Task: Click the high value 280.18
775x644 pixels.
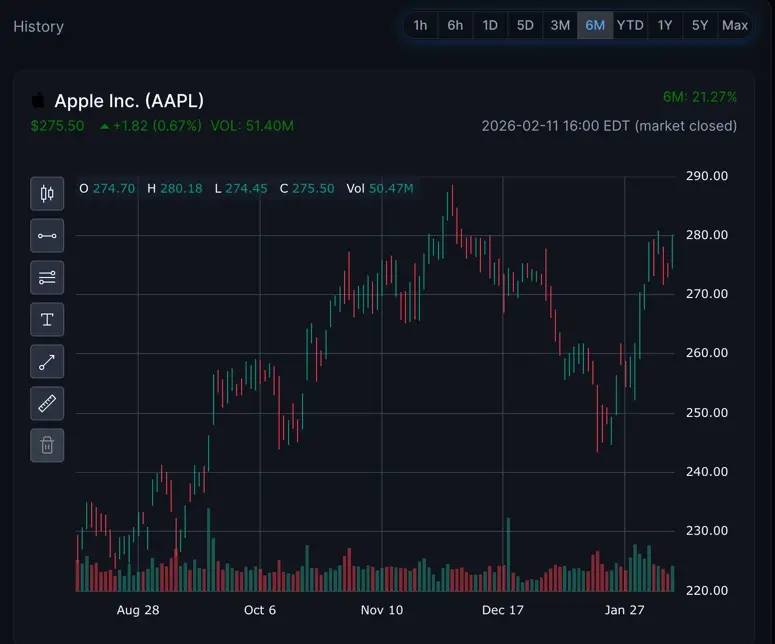Action: pyautogui.click(x=181, y=188)
